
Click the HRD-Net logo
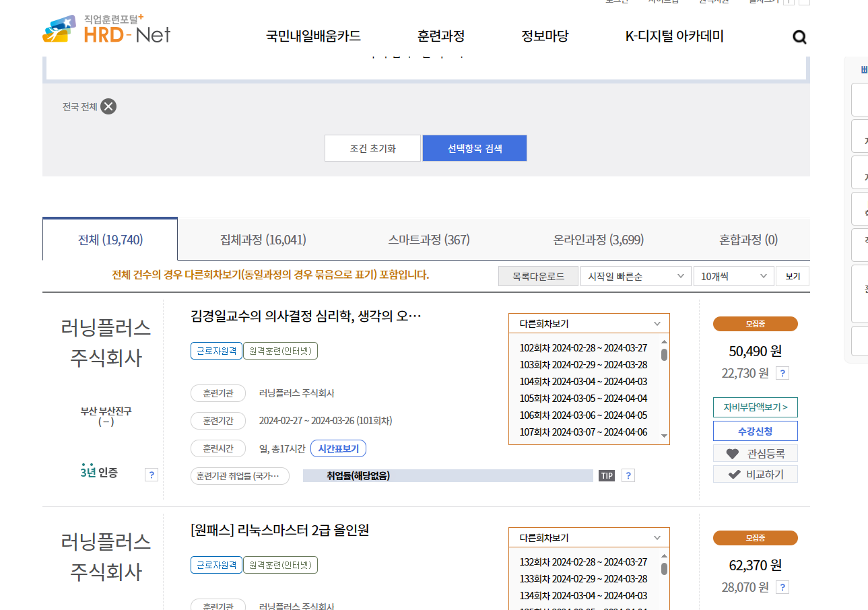point(106,29)
